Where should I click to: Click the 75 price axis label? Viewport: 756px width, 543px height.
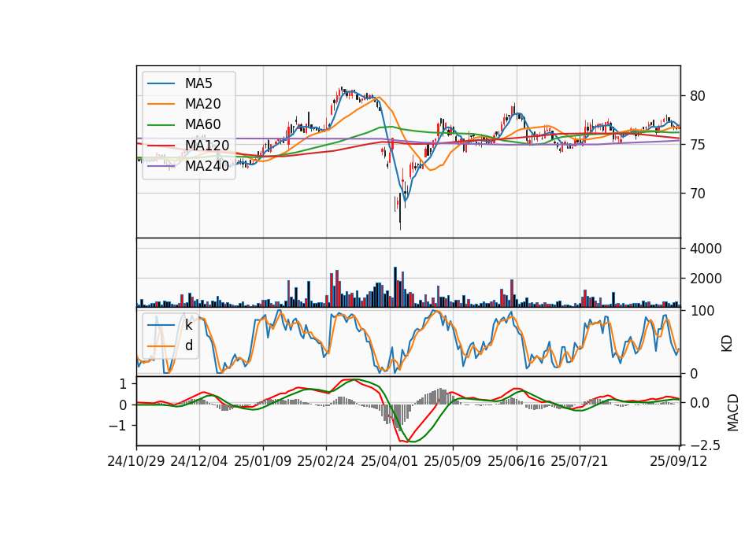click(698, 145)
